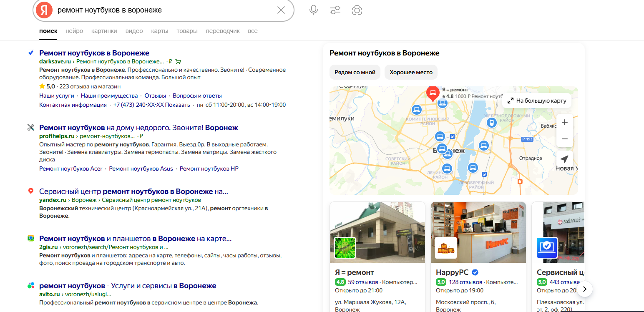Viewport: 644px width, 312px height.
Task: Open profihelps.ru result title
Action: coord(138,128)
